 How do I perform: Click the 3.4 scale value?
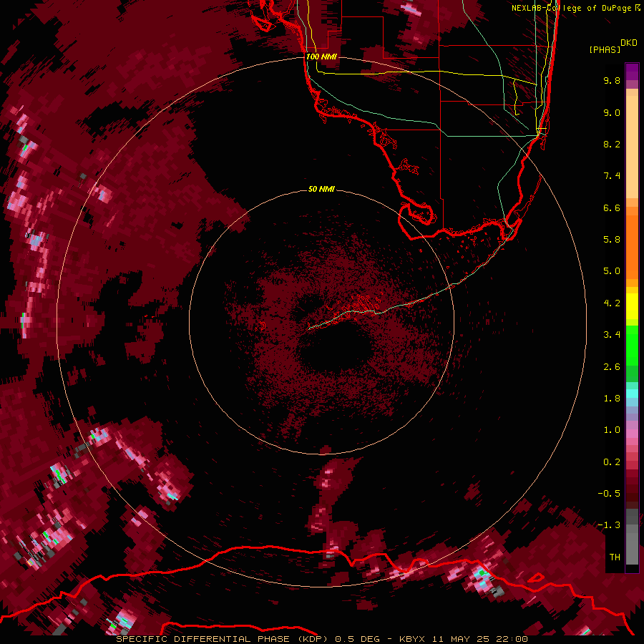612,335
